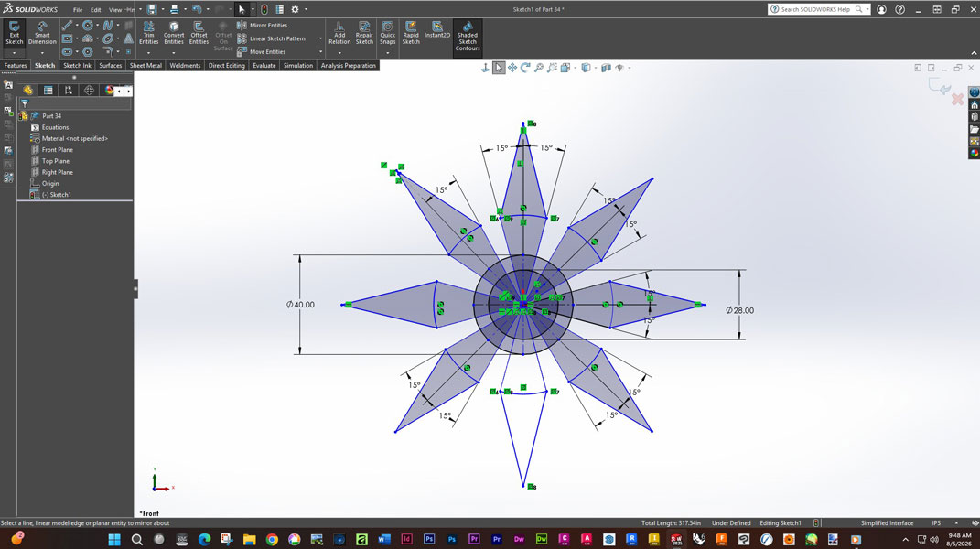
Task: Select the Smart Dimension tool
Action: 42,33
